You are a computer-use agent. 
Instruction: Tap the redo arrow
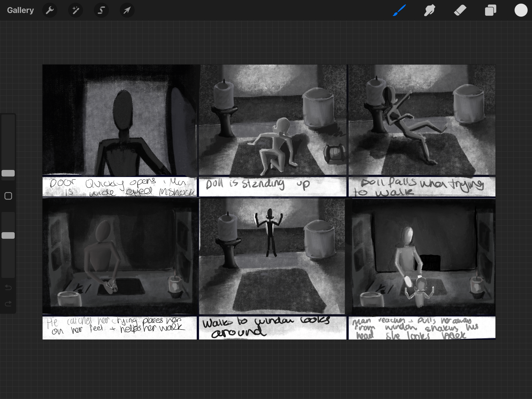(x=8, y=304)
